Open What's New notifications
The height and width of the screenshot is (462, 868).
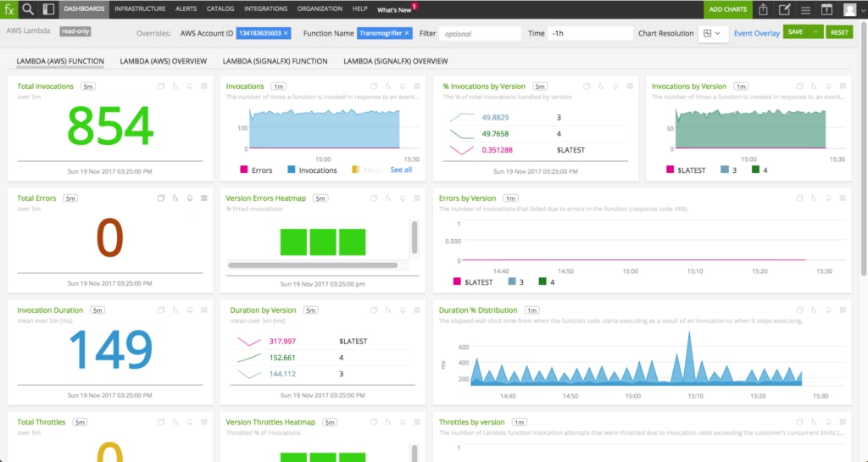pyautogui.click(x=395, y=9)
